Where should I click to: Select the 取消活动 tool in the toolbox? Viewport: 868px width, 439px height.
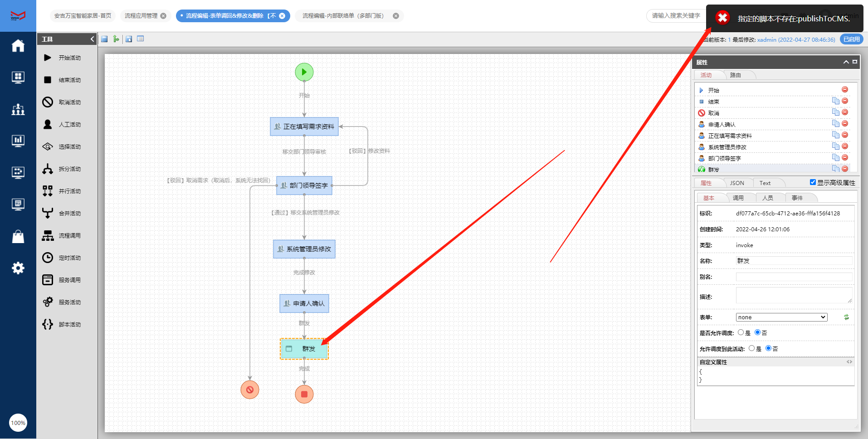click(62, 102)
